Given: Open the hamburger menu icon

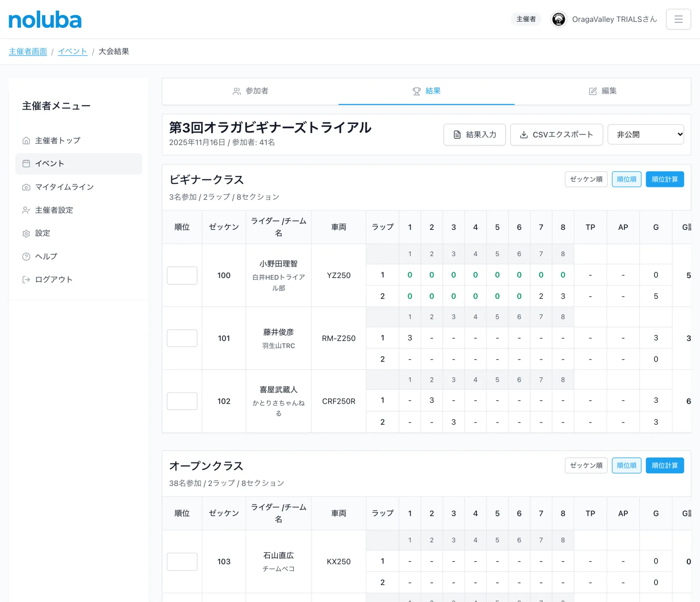Looking at the screenshot, I should (x=678, y=19).
